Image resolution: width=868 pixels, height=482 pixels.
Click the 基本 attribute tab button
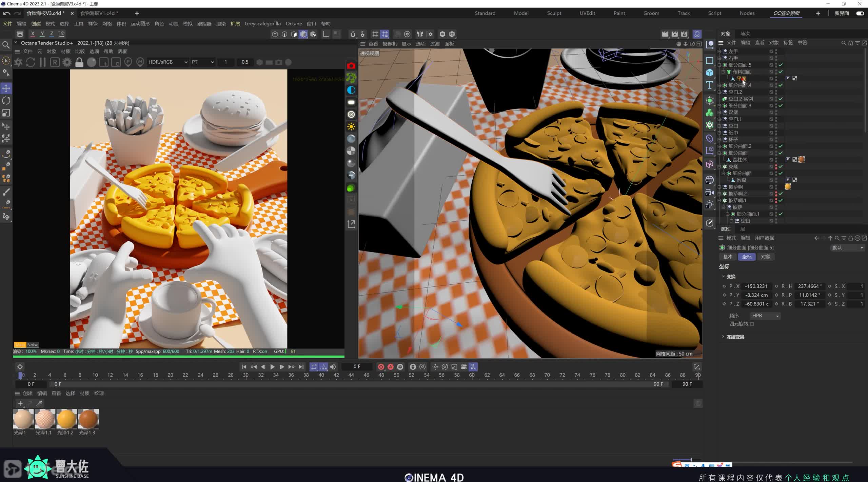click(x=728, y=257)
